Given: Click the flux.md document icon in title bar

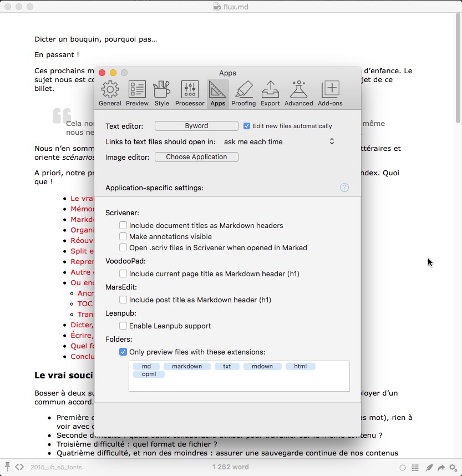Looking at the screenshot, I should (217, 7).
